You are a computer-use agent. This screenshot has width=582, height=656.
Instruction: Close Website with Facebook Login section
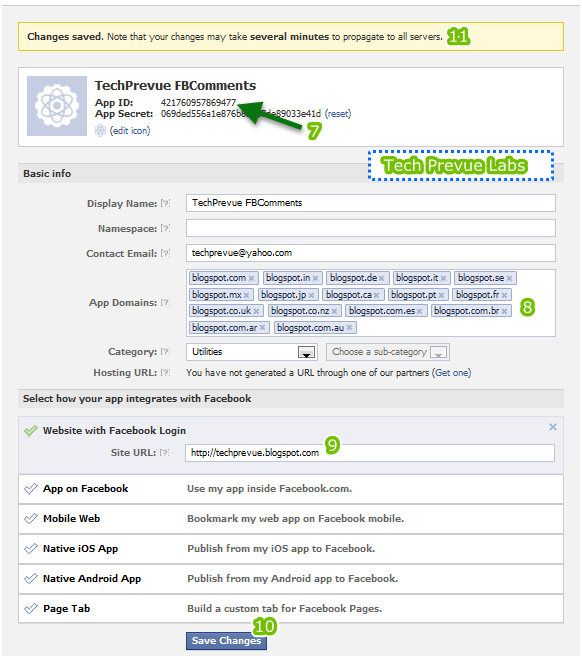click(x=553, y=427)
